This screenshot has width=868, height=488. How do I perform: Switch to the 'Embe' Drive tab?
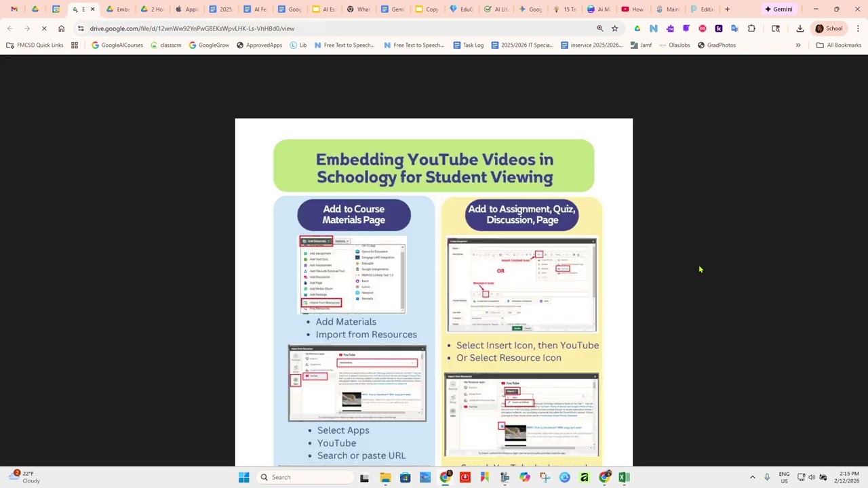click(x=118, y=9)
